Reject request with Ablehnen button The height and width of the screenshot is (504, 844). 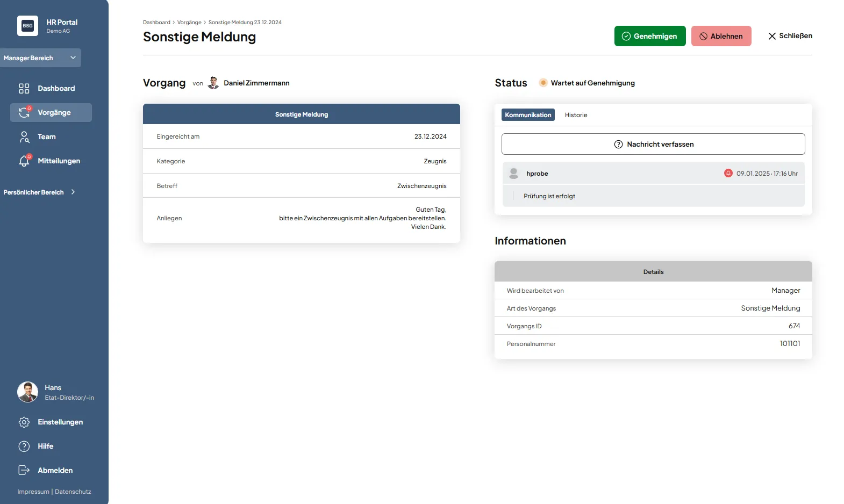point(721,36)
